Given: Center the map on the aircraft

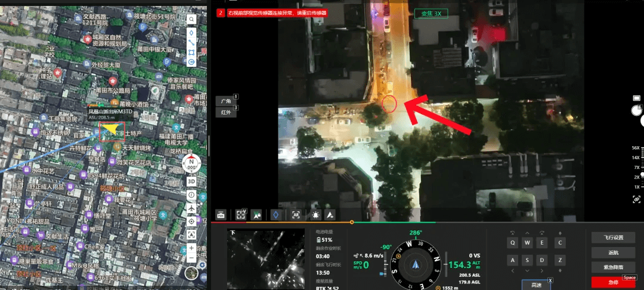Looking at the screenshot, I should tap(191, 208).
